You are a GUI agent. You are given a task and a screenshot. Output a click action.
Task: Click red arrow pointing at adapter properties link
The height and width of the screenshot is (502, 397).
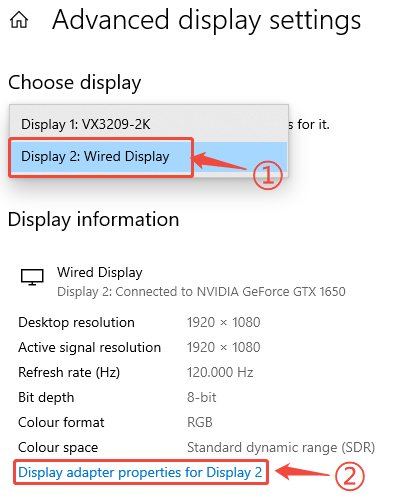(303, 471)
